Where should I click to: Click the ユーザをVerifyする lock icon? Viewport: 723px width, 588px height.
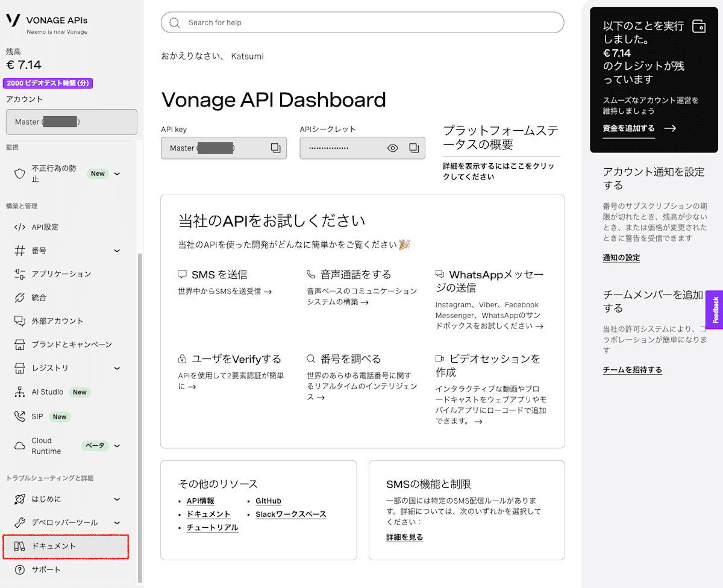[183, 359]
